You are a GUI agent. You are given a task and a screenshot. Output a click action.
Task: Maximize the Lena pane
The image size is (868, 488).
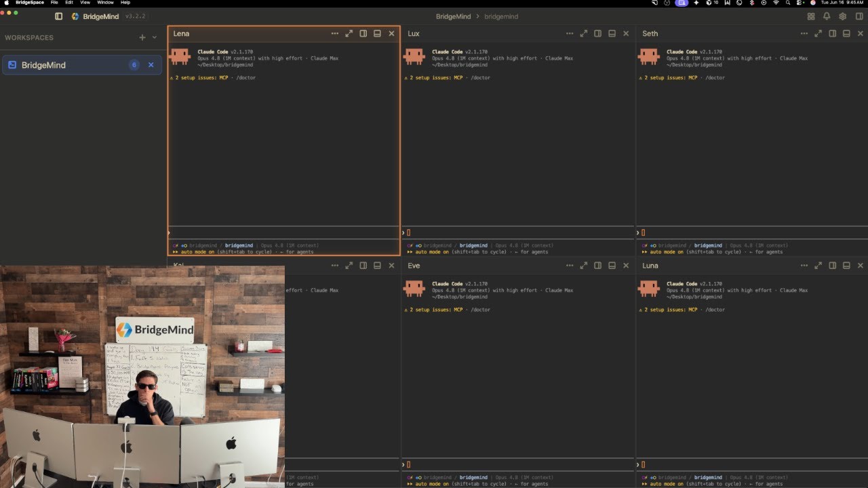pyautogui.click(x=349, y=33)
